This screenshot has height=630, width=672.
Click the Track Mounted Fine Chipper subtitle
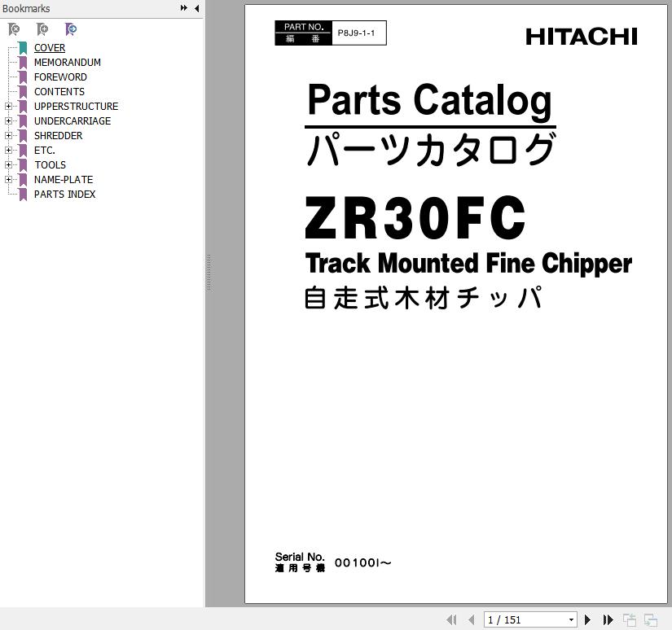(468, 264)
